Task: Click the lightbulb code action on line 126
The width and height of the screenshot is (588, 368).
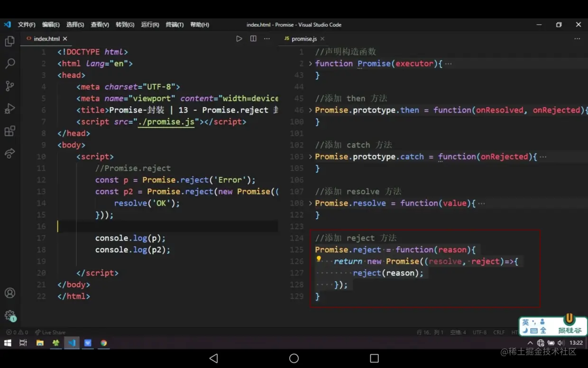Action: coord(319,259)
